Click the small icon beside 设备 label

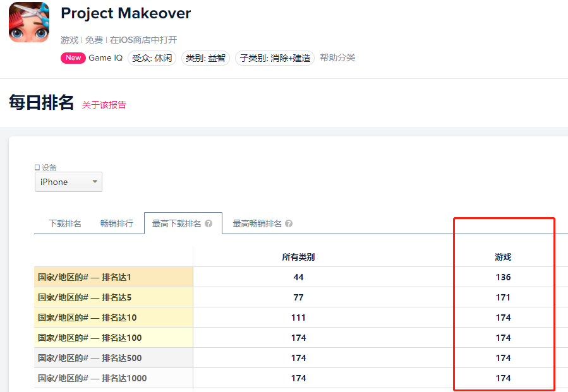click(x=37, y=167)
